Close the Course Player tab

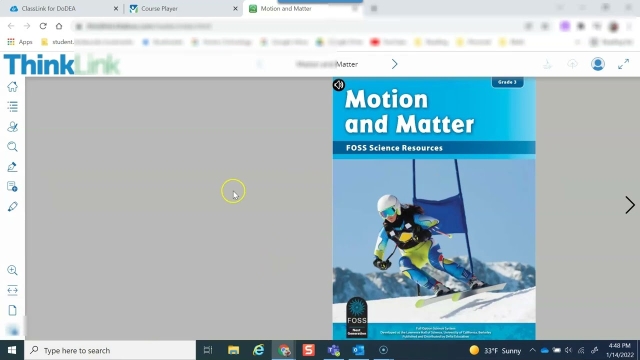(236, 9)
